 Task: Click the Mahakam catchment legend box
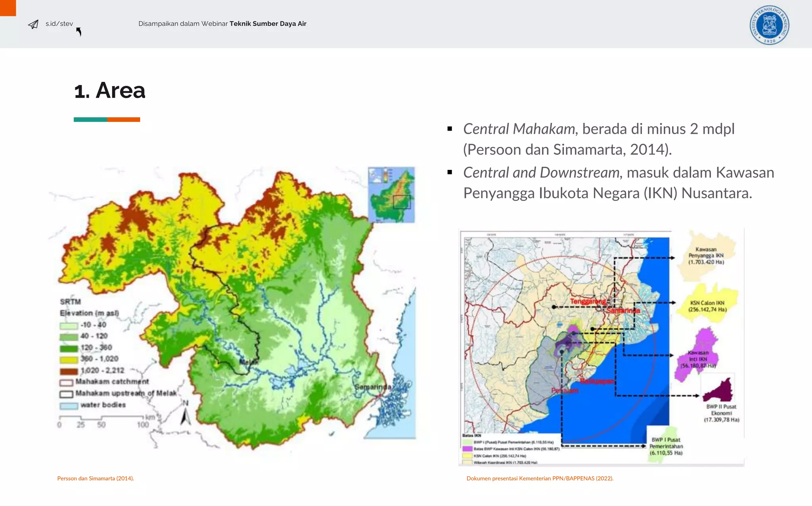coord(66,383)
